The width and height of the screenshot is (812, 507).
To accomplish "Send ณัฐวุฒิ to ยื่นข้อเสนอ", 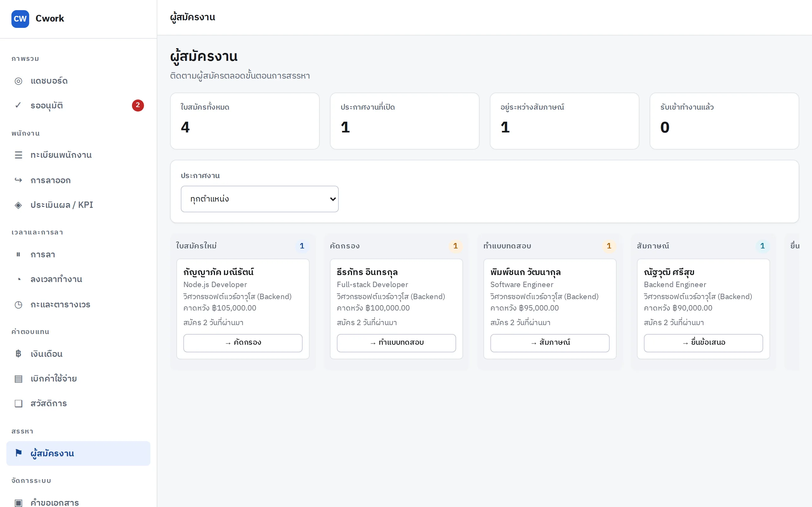I will coord(703,343).
